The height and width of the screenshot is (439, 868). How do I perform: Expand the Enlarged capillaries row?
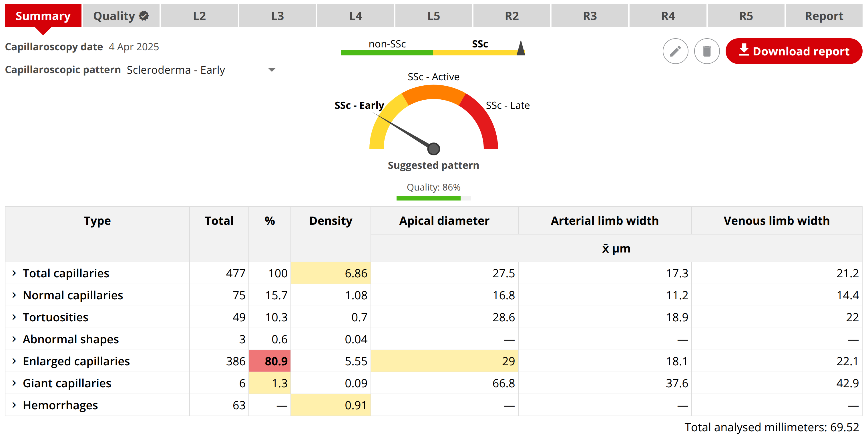click(x=14, y=361)
